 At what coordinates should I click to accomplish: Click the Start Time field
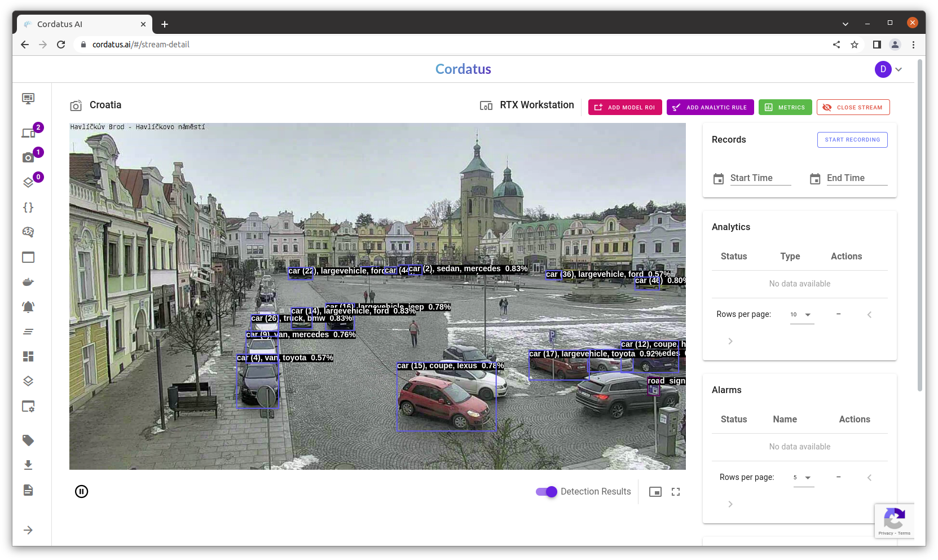pyautogui.click(x=760, y=178)
